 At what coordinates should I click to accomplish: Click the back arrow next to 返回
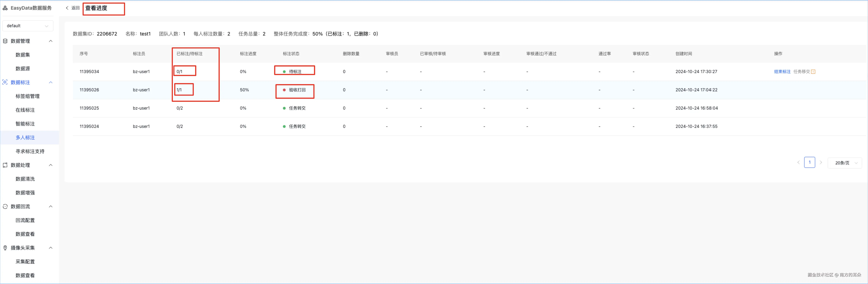click(x=67, y=8)
